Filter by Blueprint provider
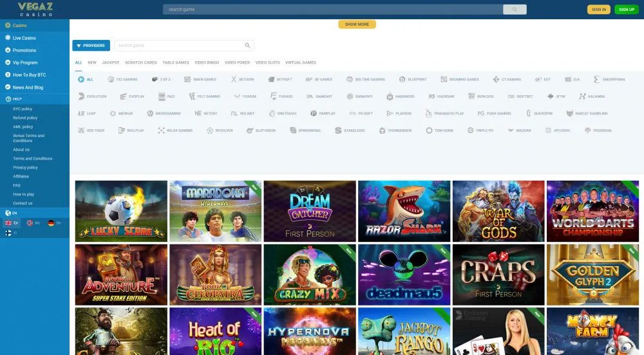 (x=413, y=80)
